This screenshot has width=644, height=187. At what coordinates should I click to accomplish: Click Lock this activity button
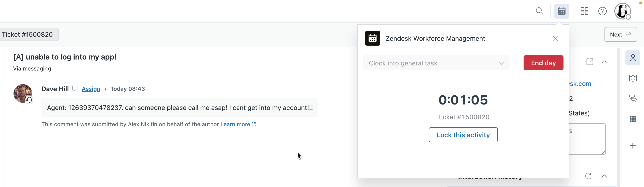463,135
